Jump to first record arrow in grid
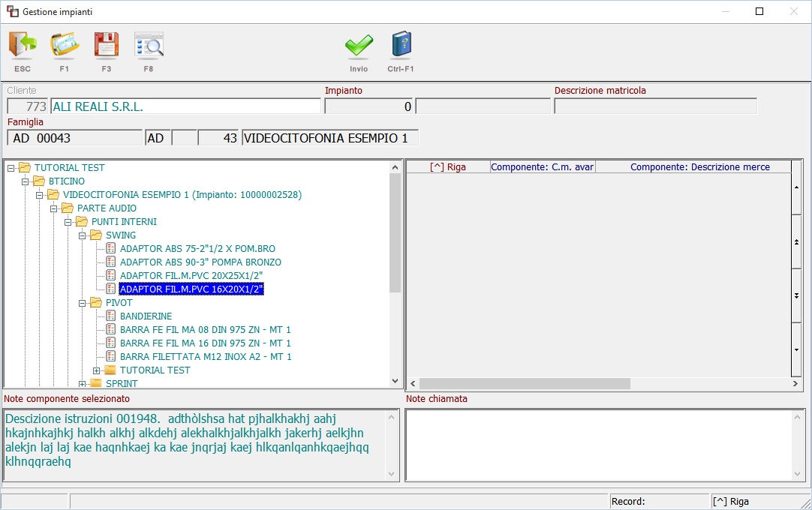Image resolution: width=812 pixels, height=510 pixels. pyautogui.click(x=796, y=187)
